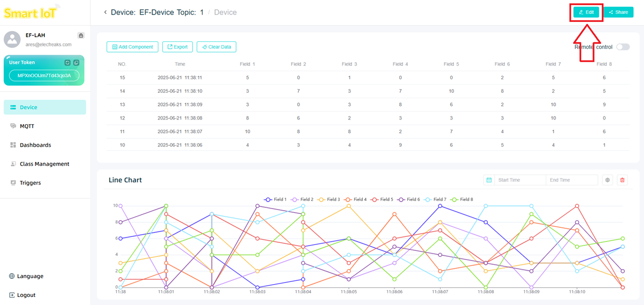Delete the Line Chart with red trash icon
Viewport: 644px width, 305px height.
point(623,180)
